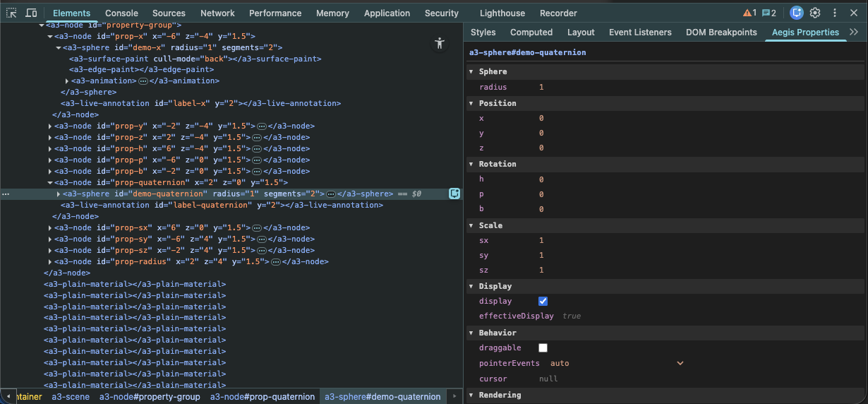
Task: Collapse the Behavior section
Action: pyautogui.click(x=471, y=333)
